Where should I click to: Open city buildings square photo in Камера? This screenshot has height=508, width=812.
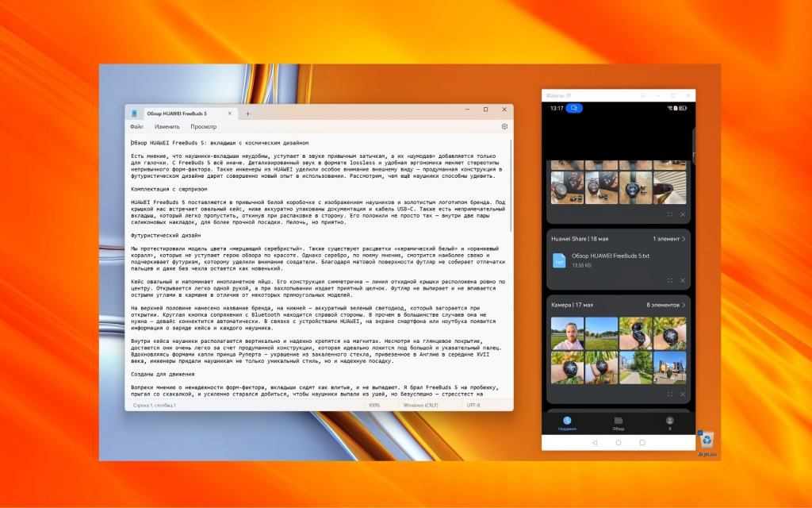669,368
